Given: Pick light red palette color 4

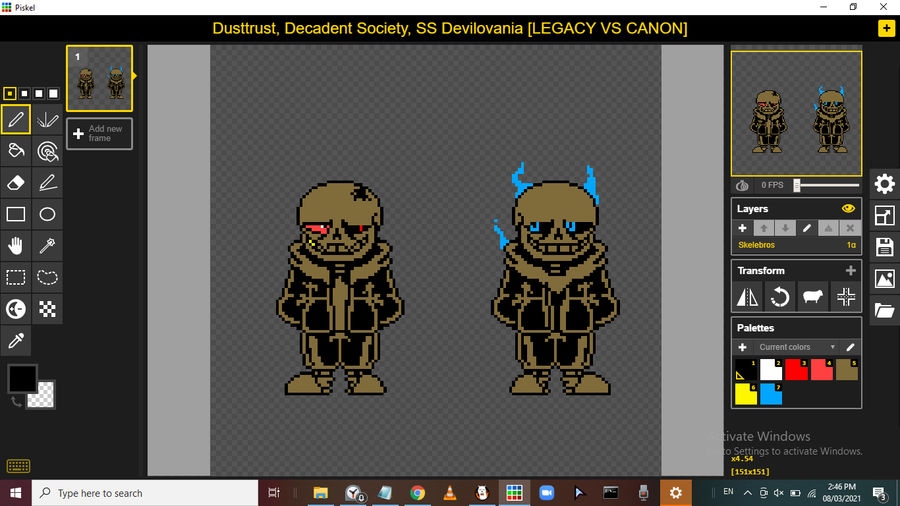Looking at the screenshot, I should coord(821,369).
